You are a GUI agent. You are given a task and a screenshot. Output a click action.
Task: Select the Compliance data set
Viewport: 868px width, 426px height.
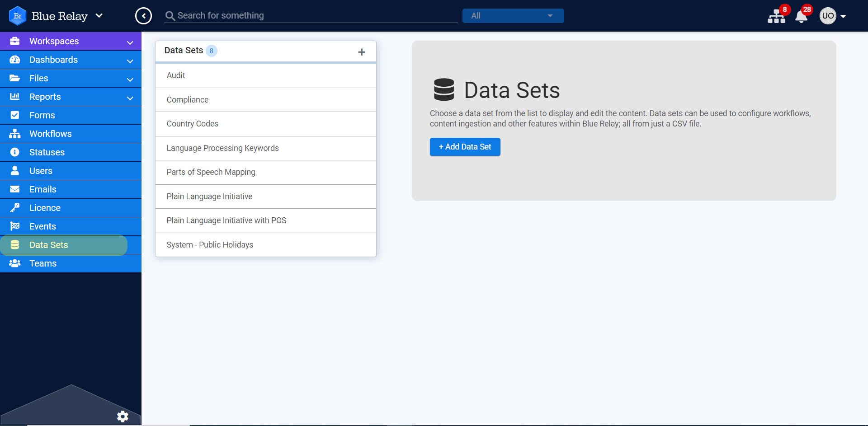266,100
